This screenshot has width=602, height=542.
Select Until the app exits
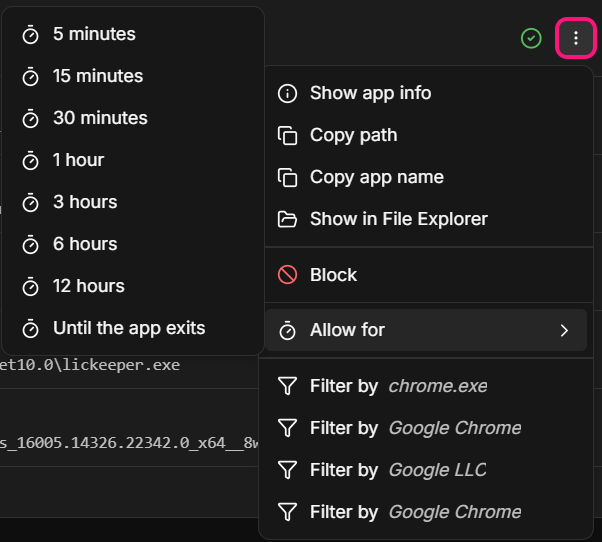[x=133, y=328]
